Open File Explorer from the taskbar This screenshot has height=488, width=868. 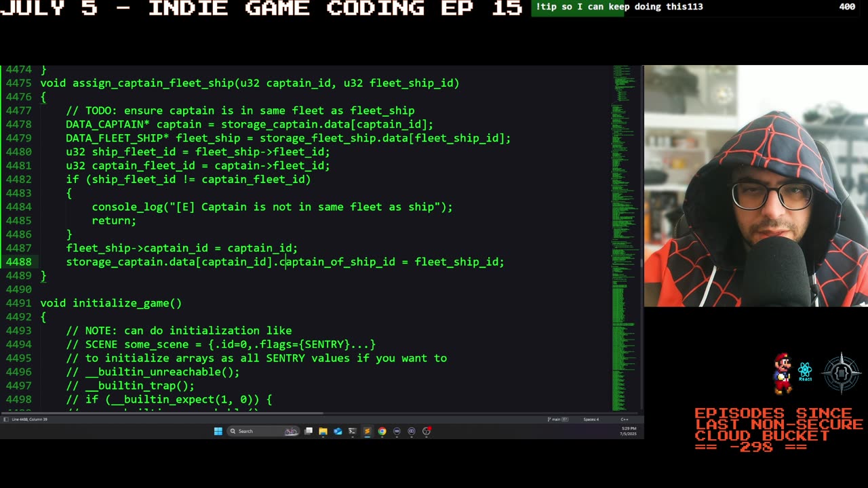point(323,431)
